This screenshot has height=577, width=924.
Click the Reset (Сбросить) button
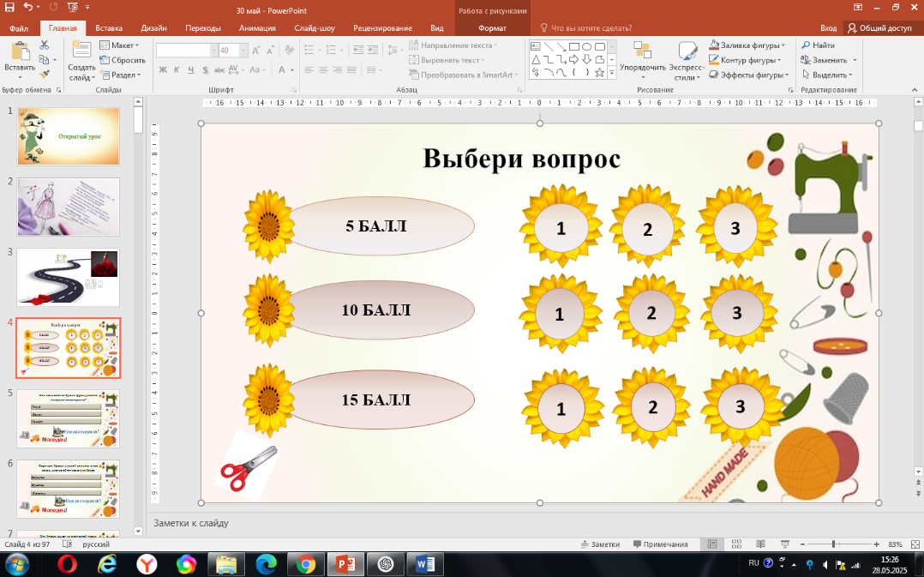123,60
